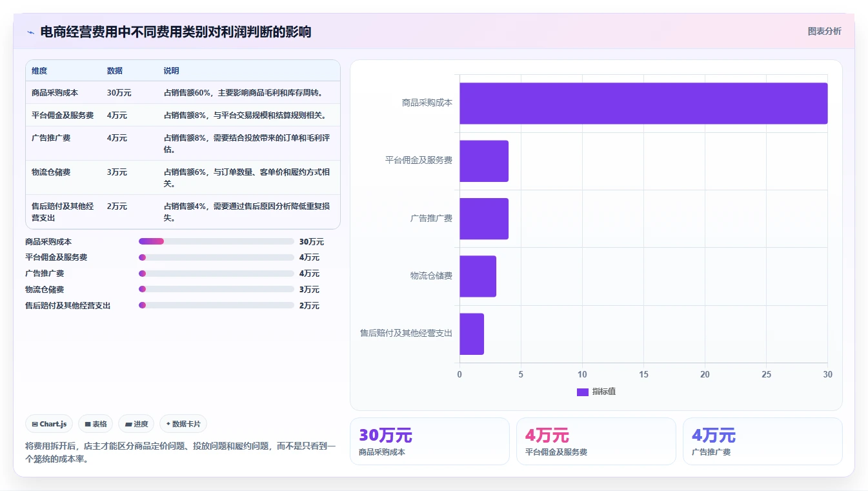Click the 商品采购成本 chart bar

[643, 103]
